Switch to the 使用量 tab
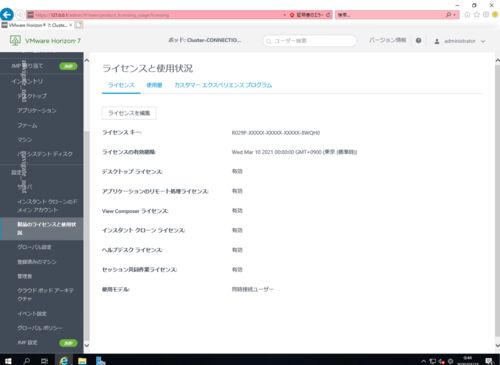The height and width of the screenshot is (365, 500). click(154, 85)
